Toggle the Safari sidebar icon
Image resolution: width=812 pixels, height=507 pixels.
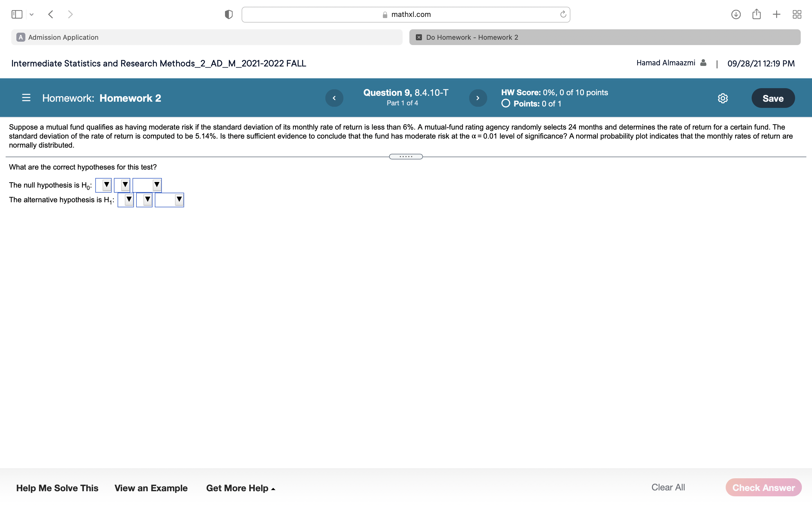coord(17,14)
